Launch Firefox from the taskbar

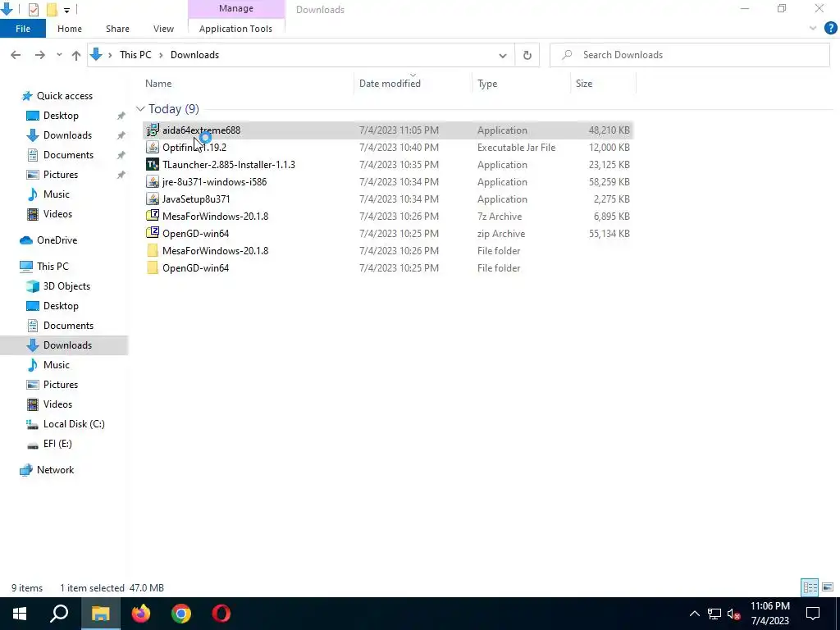pos(141,614)
